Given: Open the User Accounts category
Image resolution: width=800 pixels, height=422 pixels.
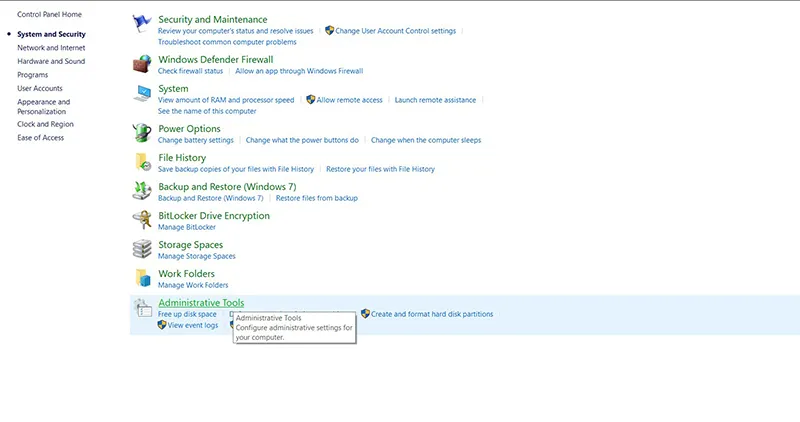Looking at the screenshot, I should [40, 88].
